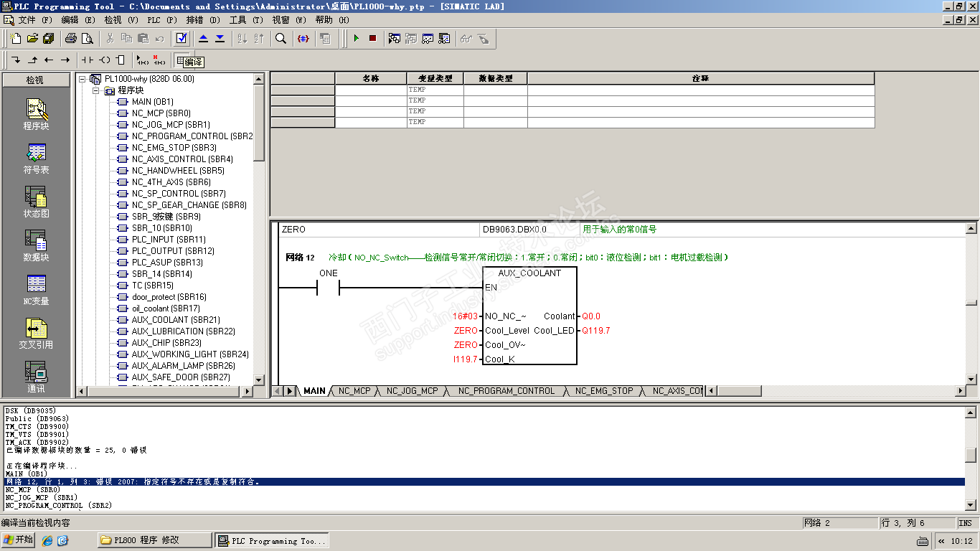Click the Windows 开始 start button
980x551 pixels.
[19, 540]
